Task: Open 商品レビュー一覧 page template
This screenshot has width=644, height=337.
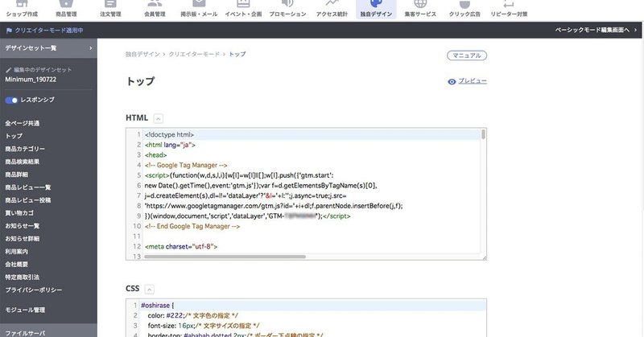Action: (x=28, y=187)
